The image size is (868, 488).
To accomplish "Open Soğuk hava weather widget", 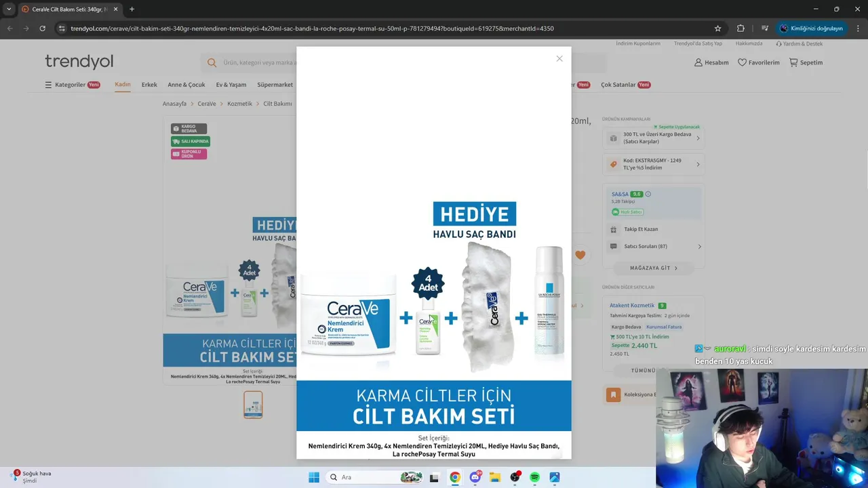I will click(31, 476).
